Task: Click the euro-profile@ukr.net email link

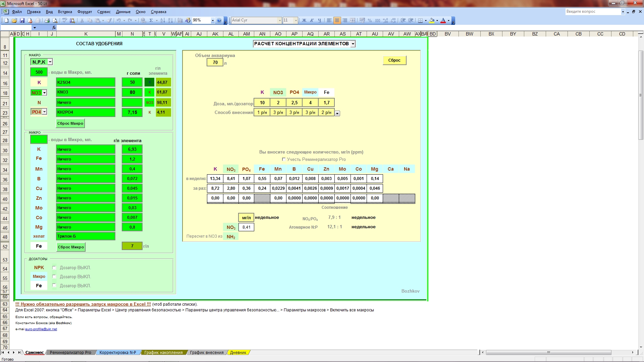Action: click(41, 329)
